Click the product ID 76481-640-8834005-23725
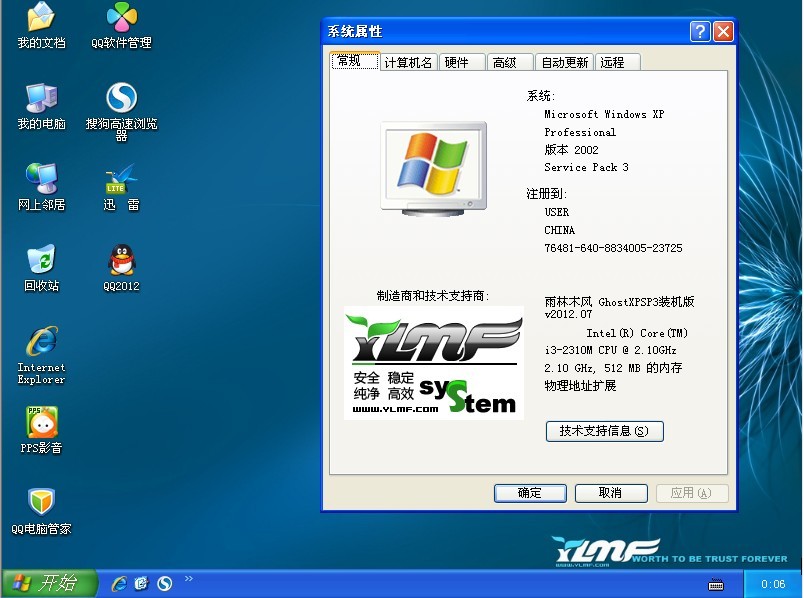 click(x=613, y=248)
